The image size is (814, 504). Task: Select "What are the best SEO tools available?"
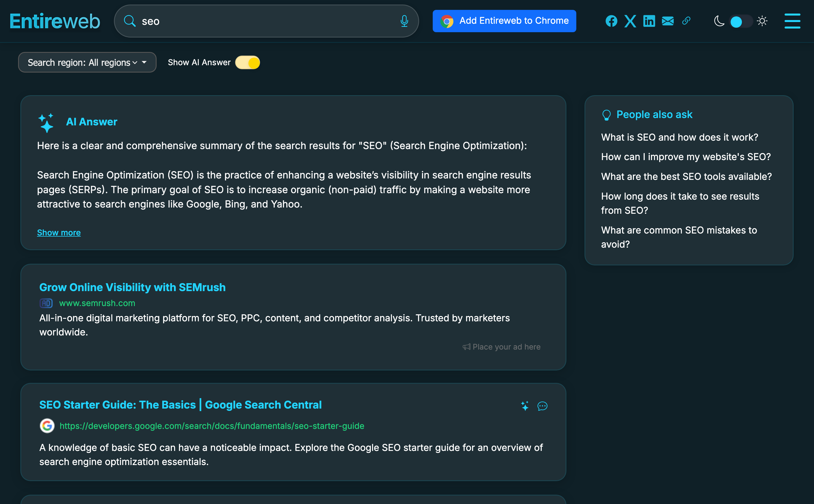point(686,176)
